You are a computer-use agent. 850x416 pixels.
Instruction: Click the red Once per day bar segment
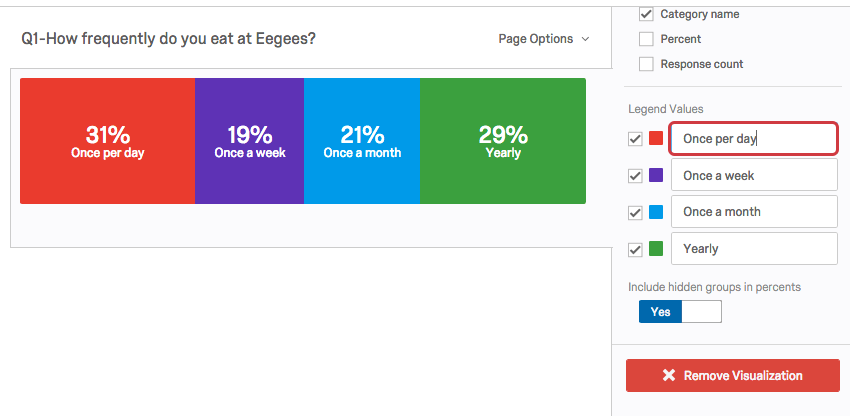point(107,141)
